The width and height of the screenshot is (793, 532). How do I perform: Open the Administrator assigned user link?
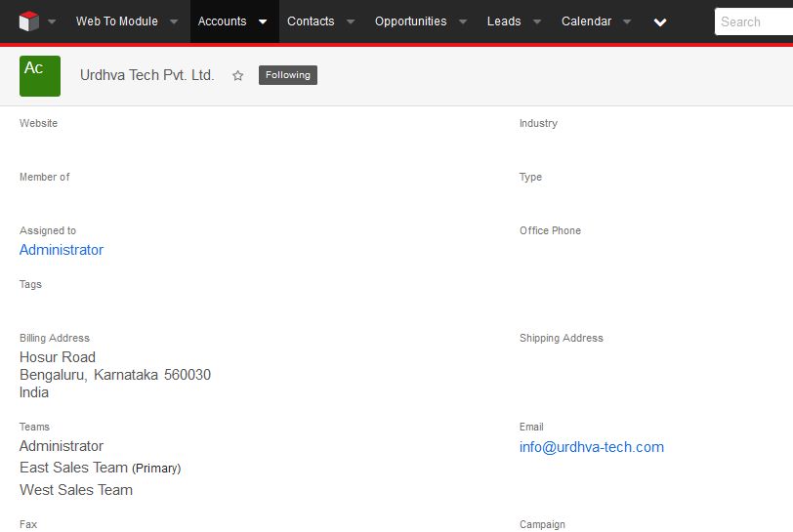click(x=62, y=250)
